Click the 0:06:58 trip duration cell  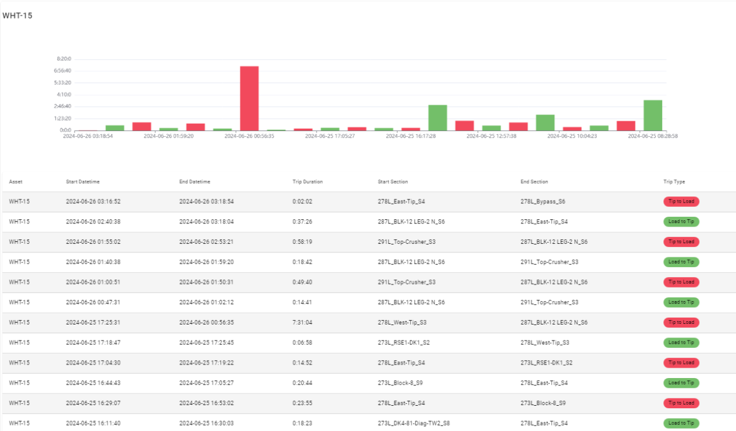pyautogui.click(x=302, y=343)
